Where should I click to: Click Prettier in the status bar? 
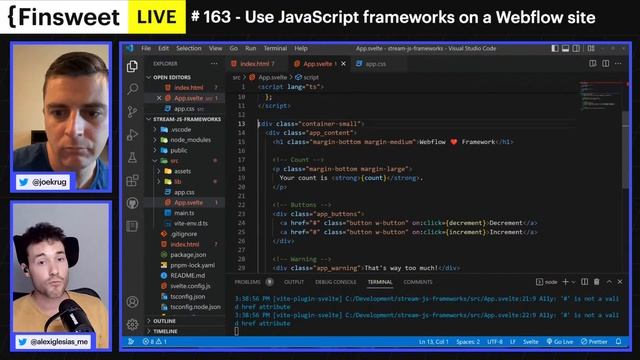pyautogui.click(x=594, y=342)
